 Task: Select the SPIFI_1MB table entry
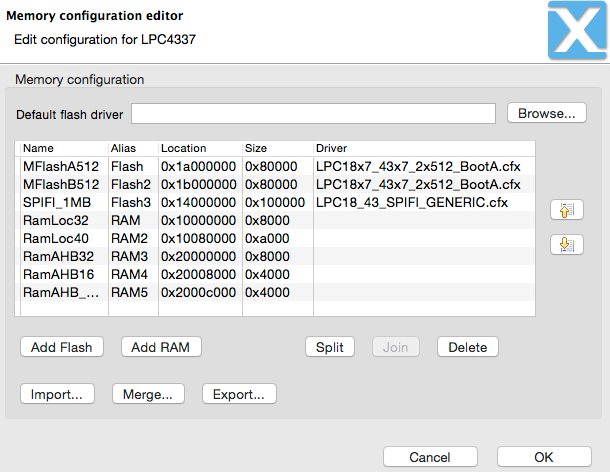58,202
